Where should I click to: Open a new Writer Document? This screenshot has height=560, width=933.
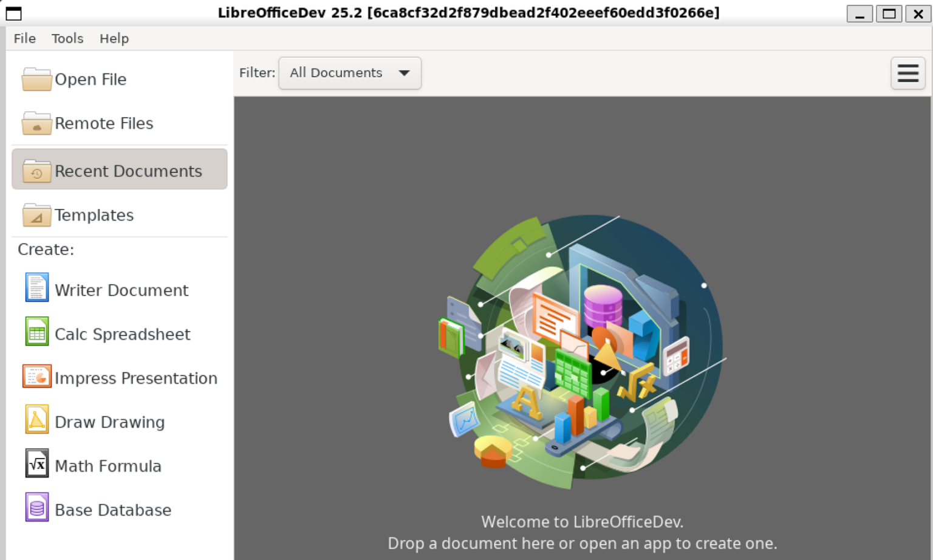tap(121, 290)
